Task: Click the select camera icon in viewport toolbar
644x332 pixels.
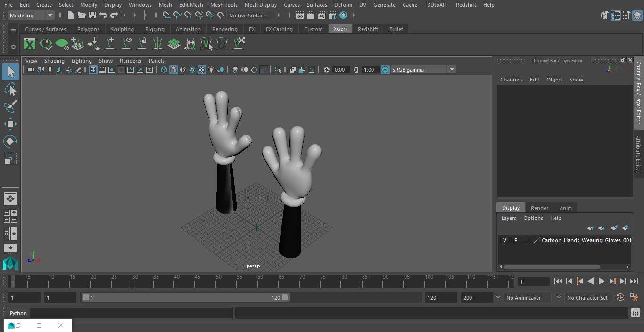Action: pos(31,70)
